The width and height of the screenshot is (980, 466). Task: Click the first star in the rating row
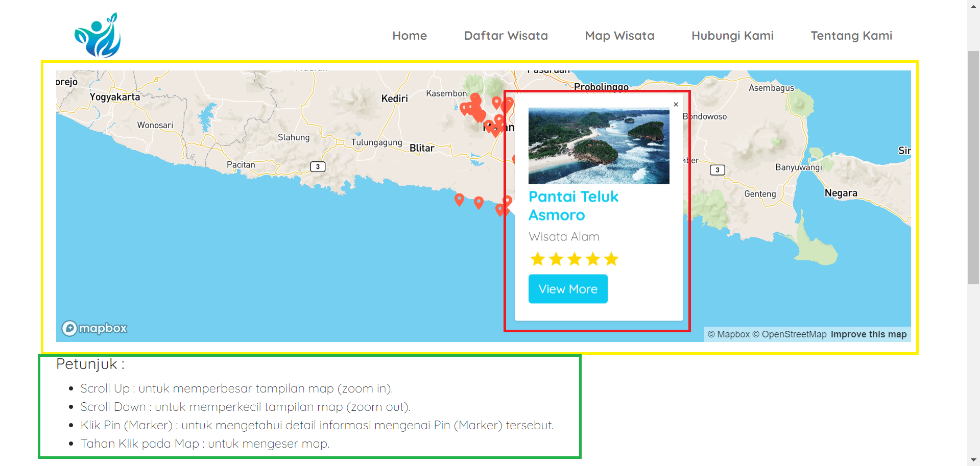point(537,259)
